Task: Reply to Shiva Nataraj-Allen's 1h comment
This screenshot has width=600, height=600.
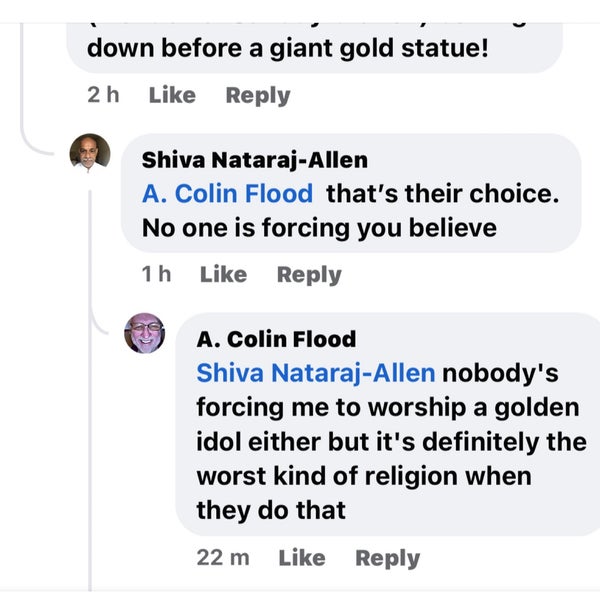Action: 309,274
